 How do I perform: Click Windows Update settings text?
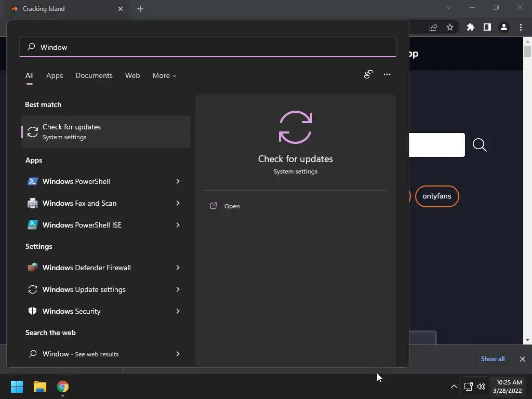84,289
